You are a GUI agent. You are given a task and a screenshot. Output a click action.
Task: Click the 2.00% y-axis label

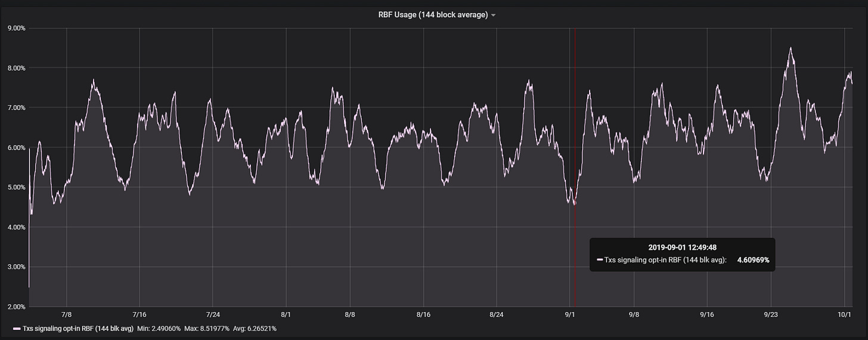click(16, 307)
